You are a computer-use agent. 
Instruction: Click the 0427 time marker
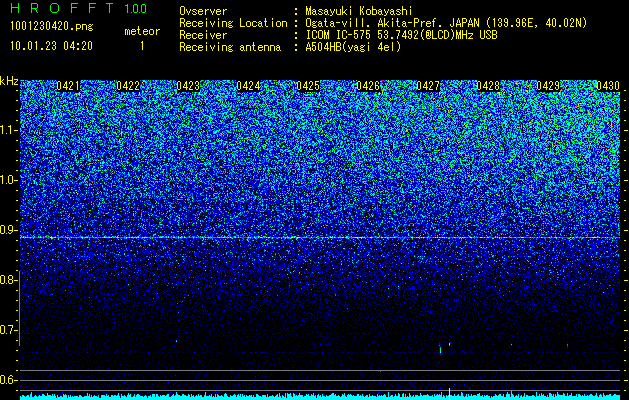[x=428, y=86]
